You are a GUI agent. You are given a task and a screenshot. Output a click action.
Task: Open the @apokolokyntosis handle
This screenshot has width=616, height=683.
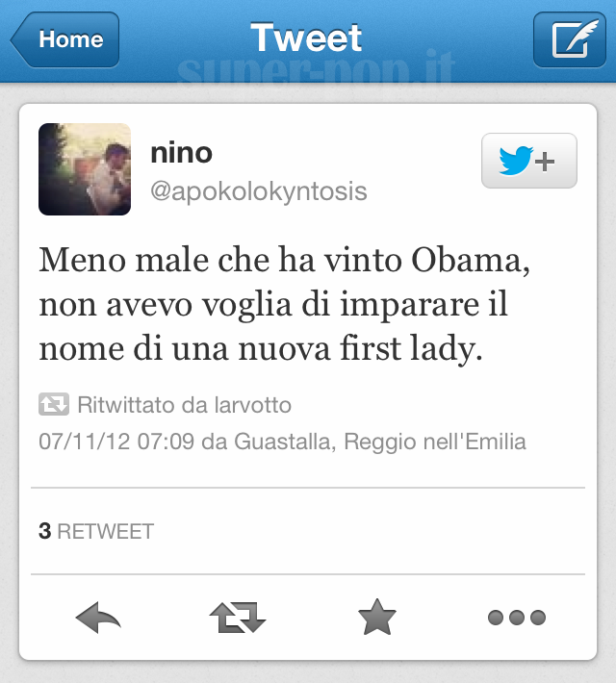(x=259, y=191)
